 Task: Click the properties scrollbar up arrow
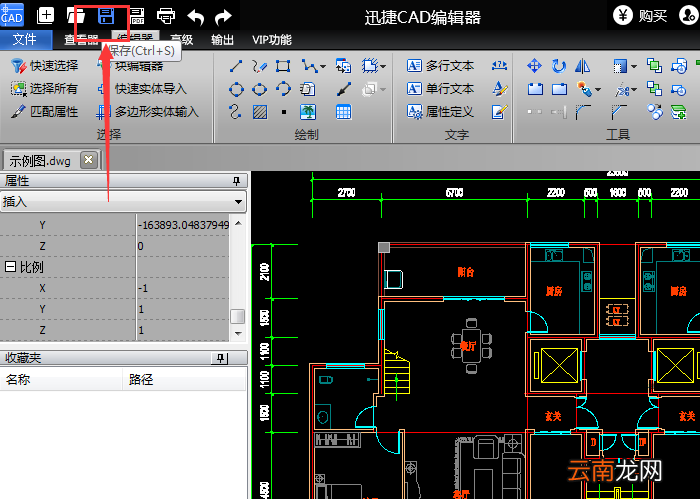[238, 223]
